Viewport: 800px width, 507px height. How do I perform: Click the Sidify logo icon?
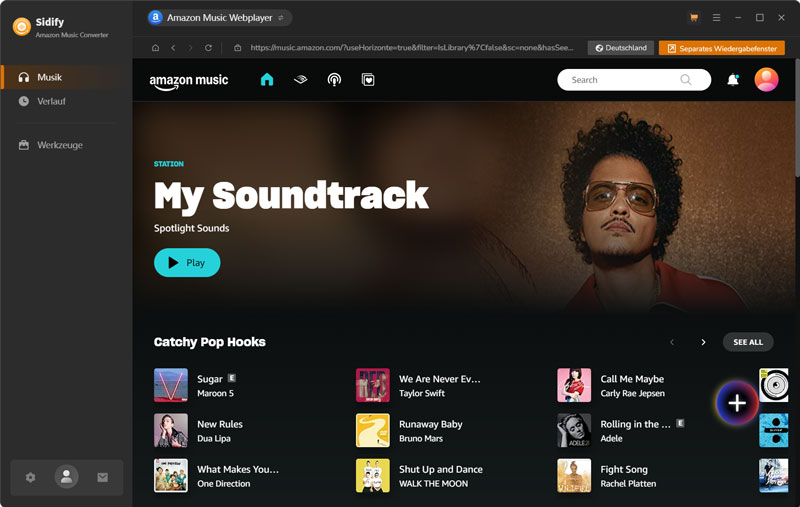pos(21,26)
